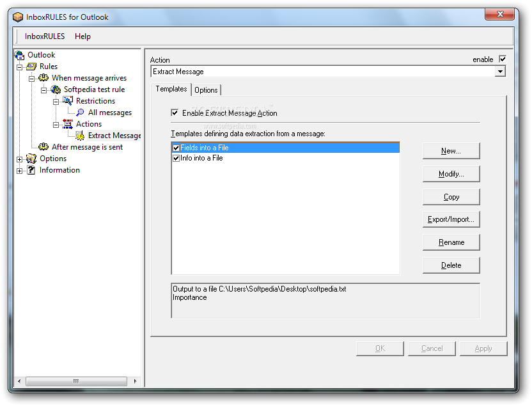This screenshot has height=406, width=532.
Task: Click the Rename button
Action: click(451, 242)
